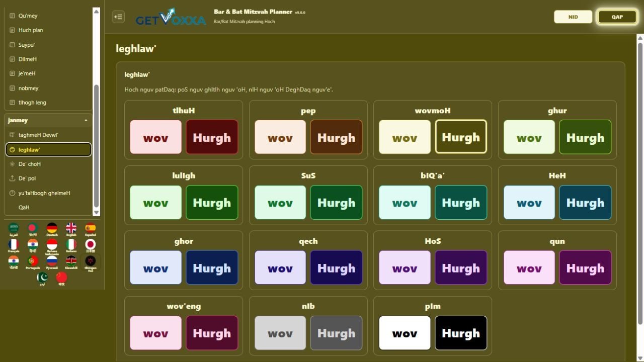The width and height of the screenshot is (644, 362).
Task: Apply pep Hurgh theme swatch
Action: pos(336,137)
